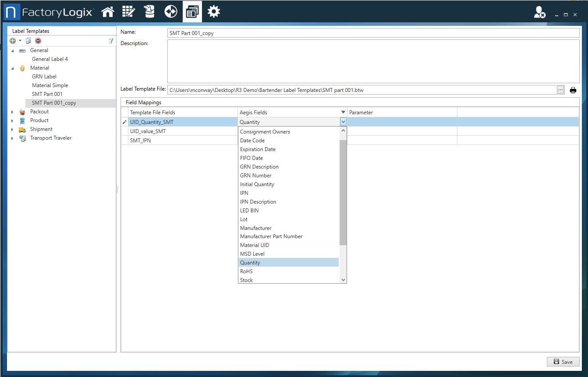Print the label template via the printer icon
This screenshot has height=377, width=588.
573,90
